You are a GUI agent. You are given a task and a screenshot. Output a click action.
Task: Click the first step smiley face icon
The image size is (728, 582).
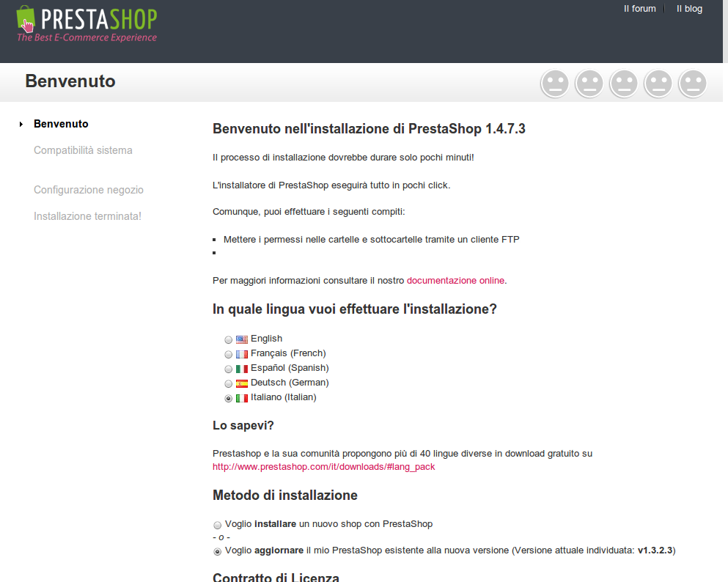(x=555, y=84)
